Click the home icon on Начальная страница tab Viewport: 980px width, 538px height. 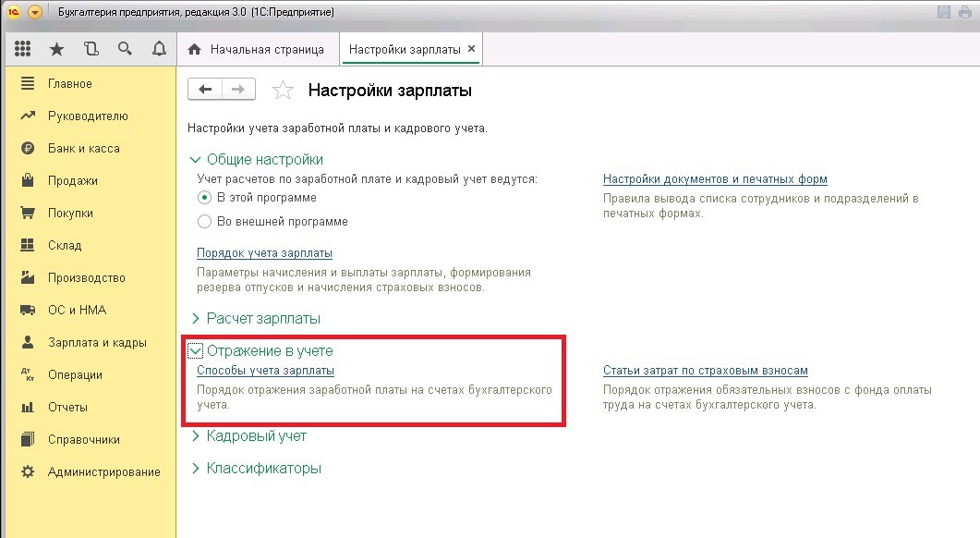pyautogui.click(x=194, y=49)
